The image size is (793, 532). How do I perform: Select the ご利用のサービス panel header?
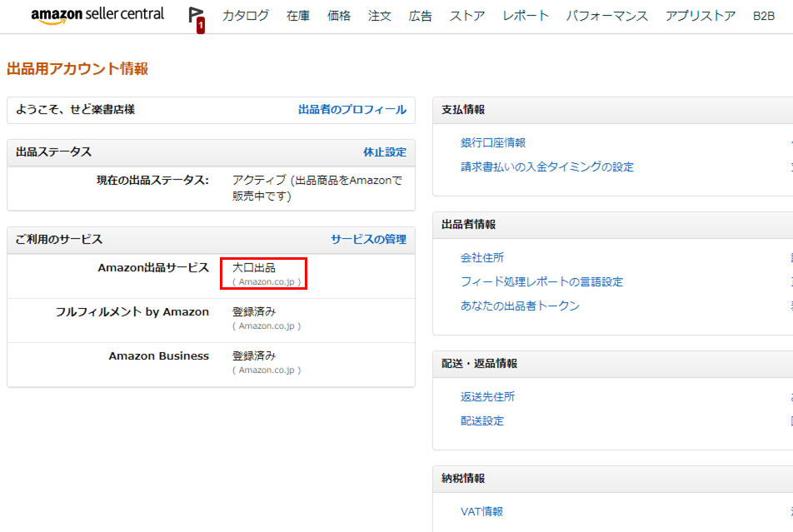59,239
